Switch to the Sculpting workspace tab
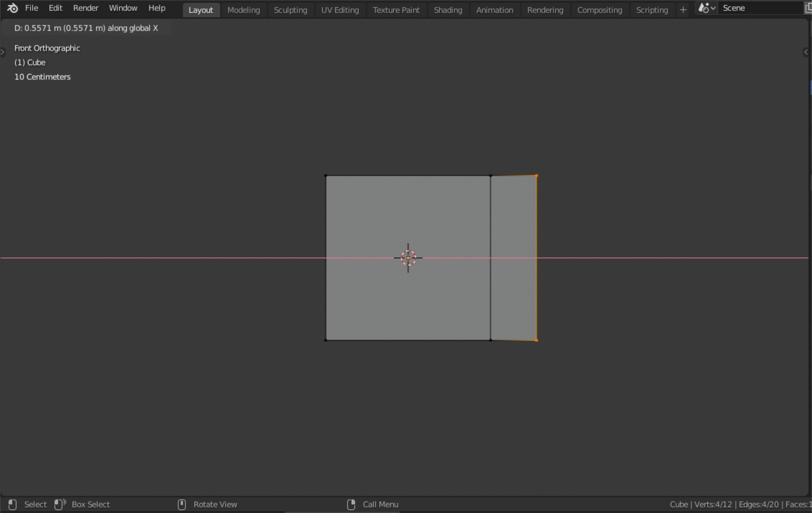This screenshot has width=812, height=513. coord(291,10)
